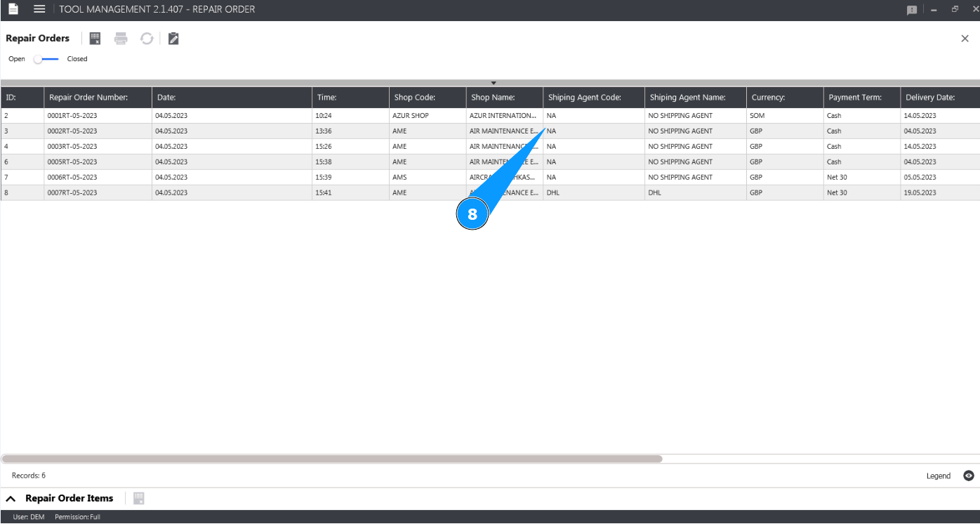Click the AMS shop code cell
980x524 pixels.
(x=428, y=178)
